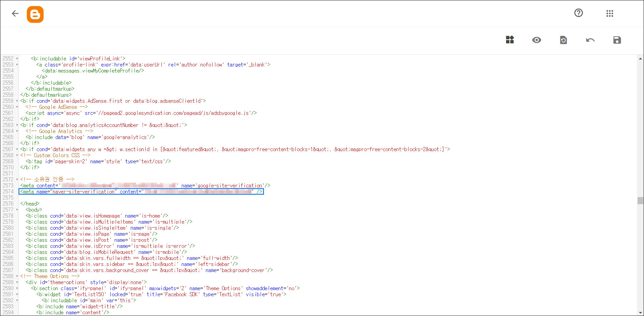
Task: Click the Google AdSense comment
Action: click(56, 107)
